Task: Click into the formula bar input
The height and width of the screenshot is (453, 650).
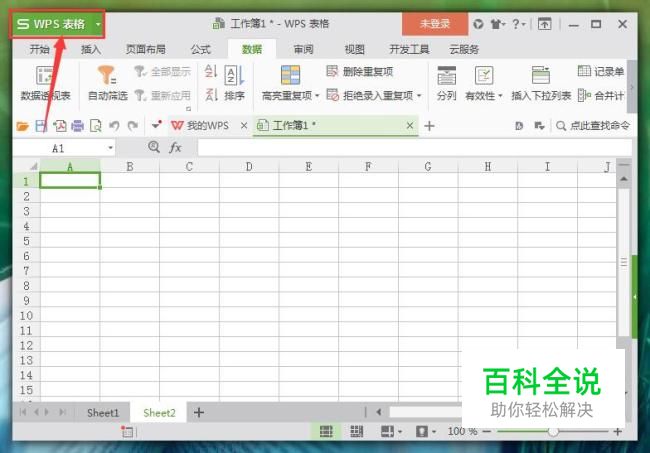Action: (415, 148)
